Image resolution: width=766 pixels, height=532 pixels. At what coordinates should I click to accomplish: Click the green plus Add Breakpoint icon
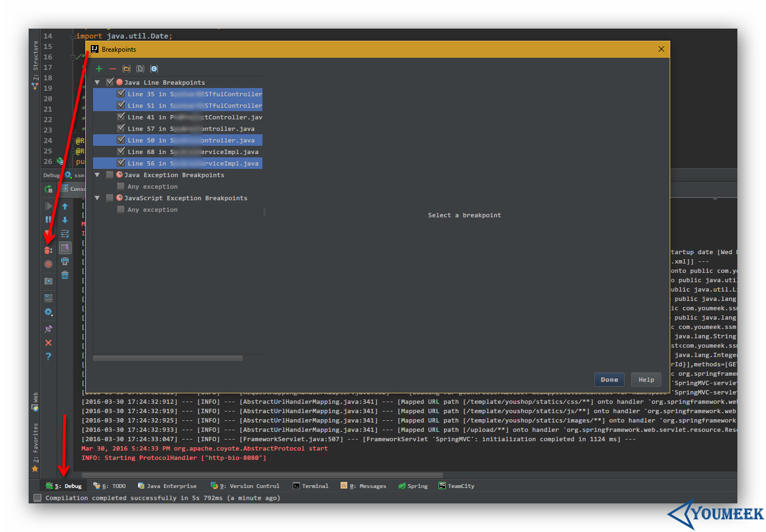point(99,69)
